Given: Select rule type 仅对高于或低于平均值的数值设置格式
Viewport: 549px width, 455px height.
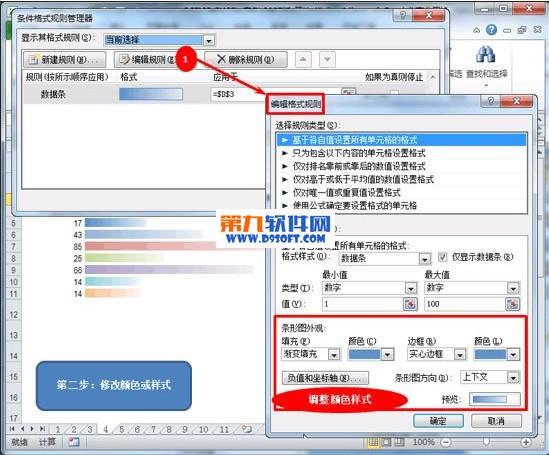Looking at the screenshot, I should (x=402, y=180).
